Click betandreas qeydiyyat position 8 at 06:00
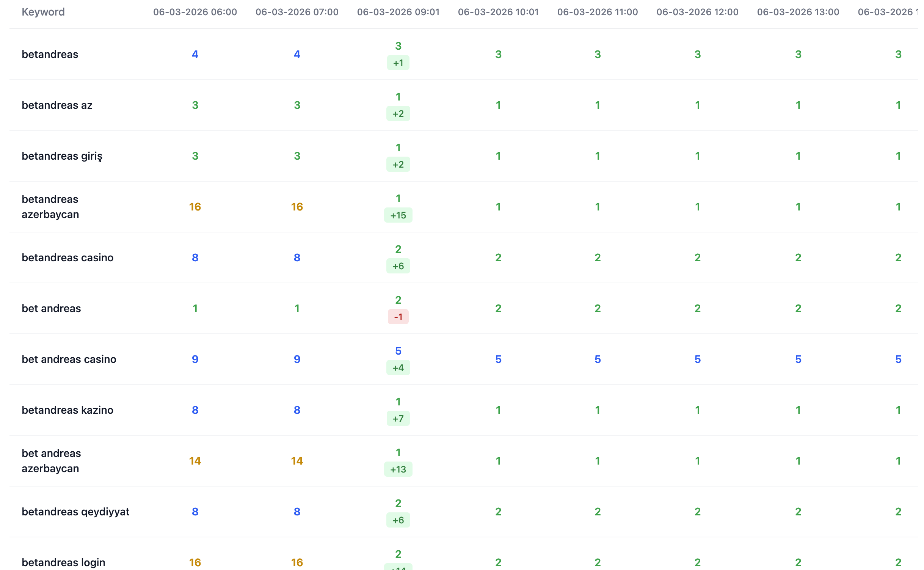924x570 pixels. 195,512
